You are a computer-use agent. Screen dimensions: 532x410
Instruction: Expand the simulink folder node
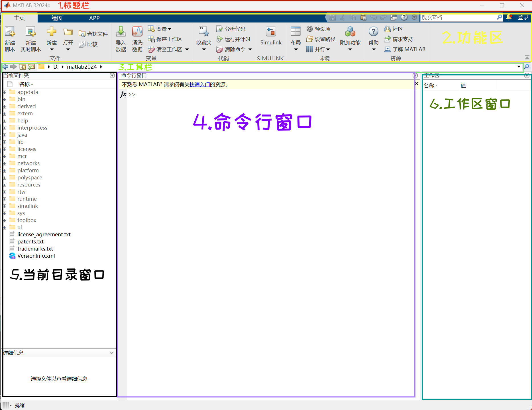[x=5, y=206]
